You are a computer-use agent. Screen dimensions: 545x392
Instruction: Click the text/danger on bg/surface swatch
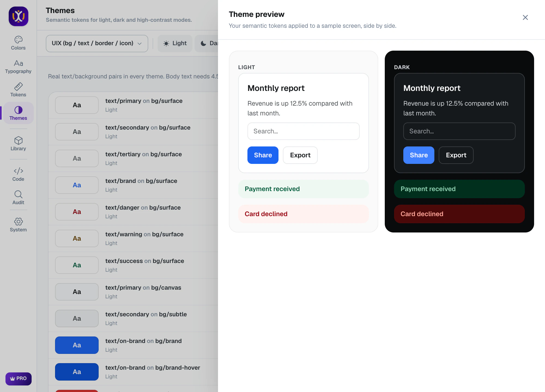click(x=77, y=212)
